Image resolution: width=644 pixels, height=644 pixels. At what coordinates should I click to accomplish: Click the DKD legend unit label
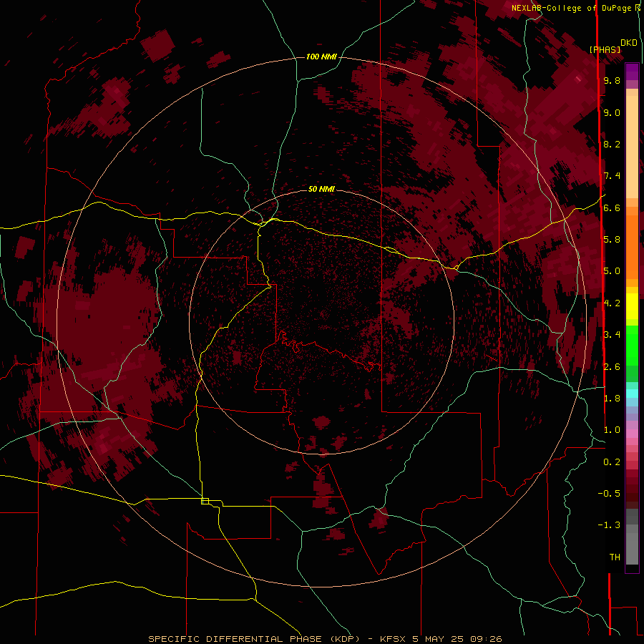(x=628, y=43)
